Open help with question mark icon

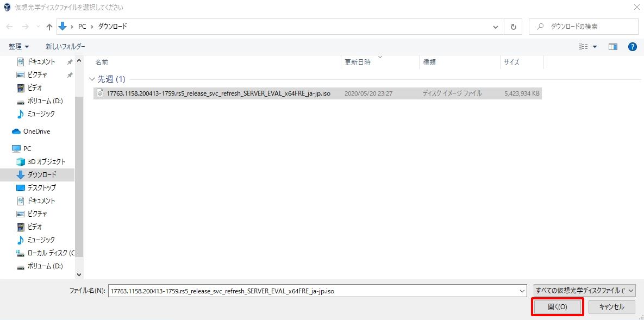coord(633,47)
